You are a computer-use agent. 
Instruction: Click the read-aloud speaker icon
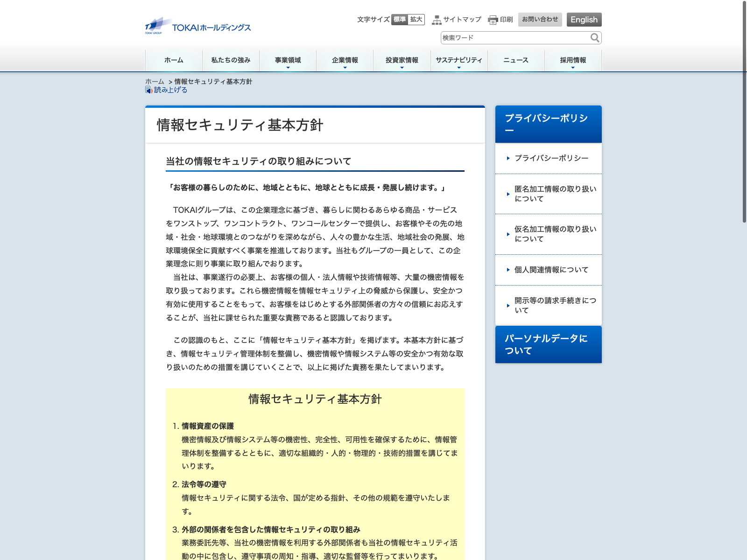click(x=148, y=90)
